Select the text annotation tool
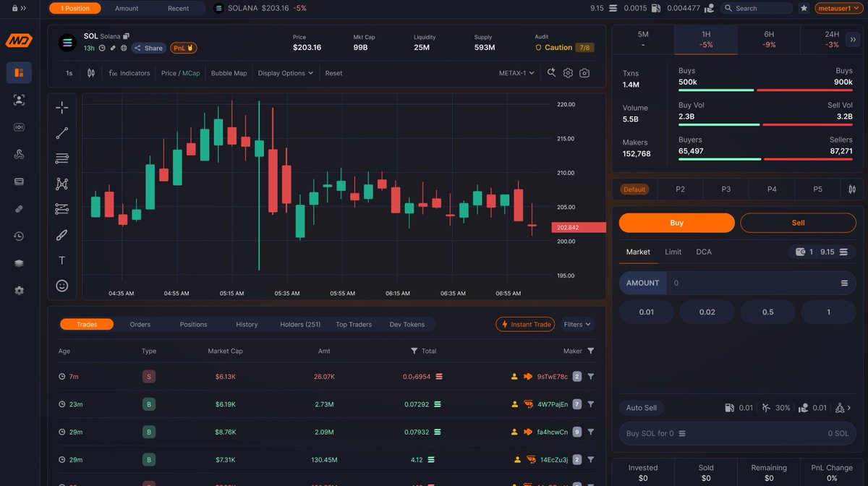Screen dimensions: 868x486 61,261
